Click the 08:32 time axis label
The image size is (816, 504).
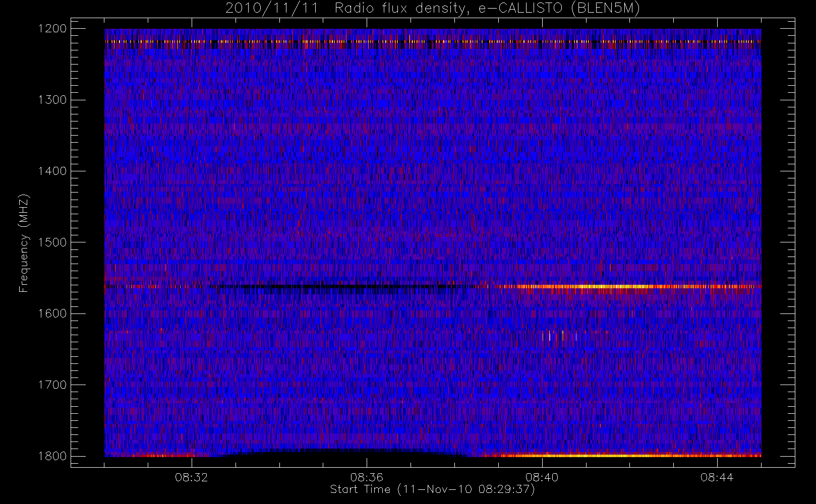[192, 477]
